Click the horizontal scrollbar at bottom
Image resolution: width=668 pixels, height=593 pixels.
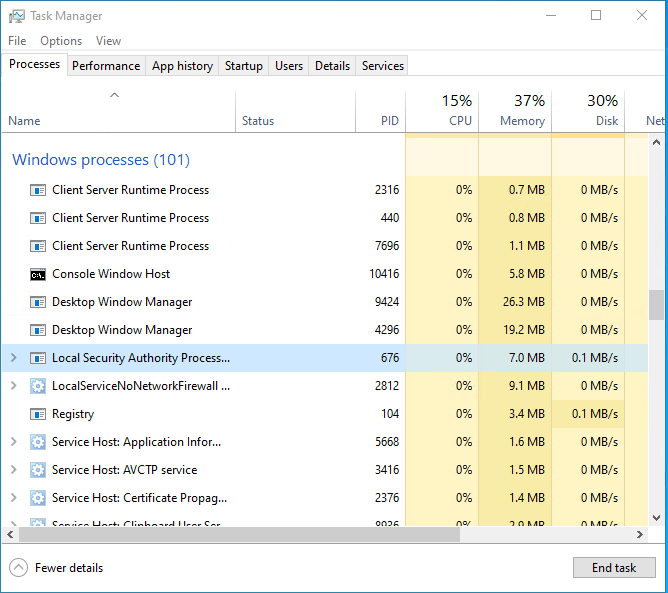[230, 534]
